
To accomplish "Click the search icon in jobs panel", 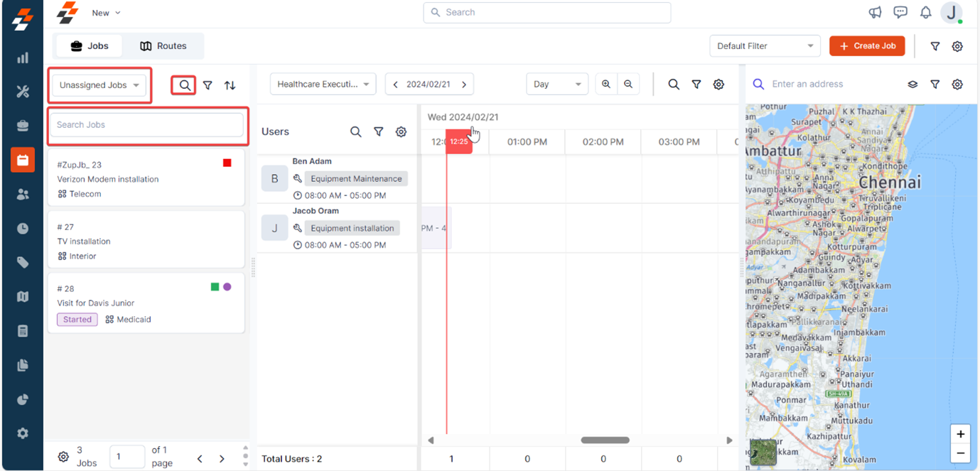I will click(x=185, y=85).
